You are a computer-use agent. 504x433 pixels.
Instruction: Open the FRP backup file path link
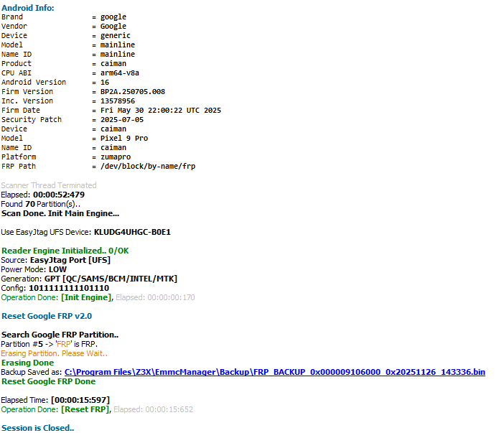point(274,372)
